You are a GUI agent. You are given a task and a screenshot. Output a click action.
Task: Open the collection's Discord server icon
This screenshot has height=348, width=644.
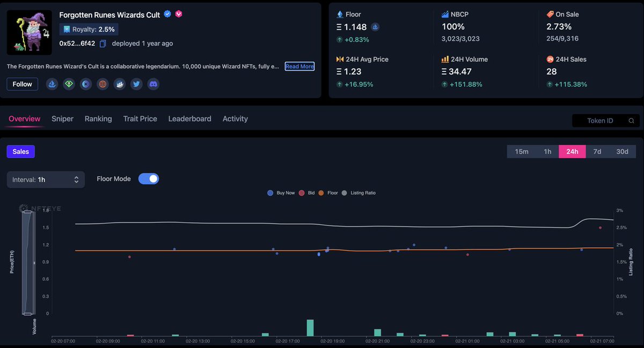click(x=153, y=84)
